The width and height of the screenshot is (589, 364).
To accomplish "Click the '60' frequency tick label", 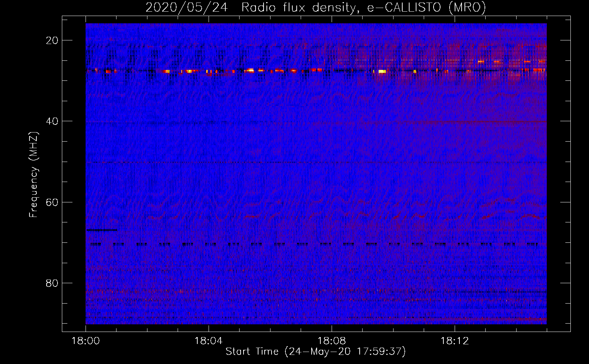I will pyautogui.click(x=52, y=202).
